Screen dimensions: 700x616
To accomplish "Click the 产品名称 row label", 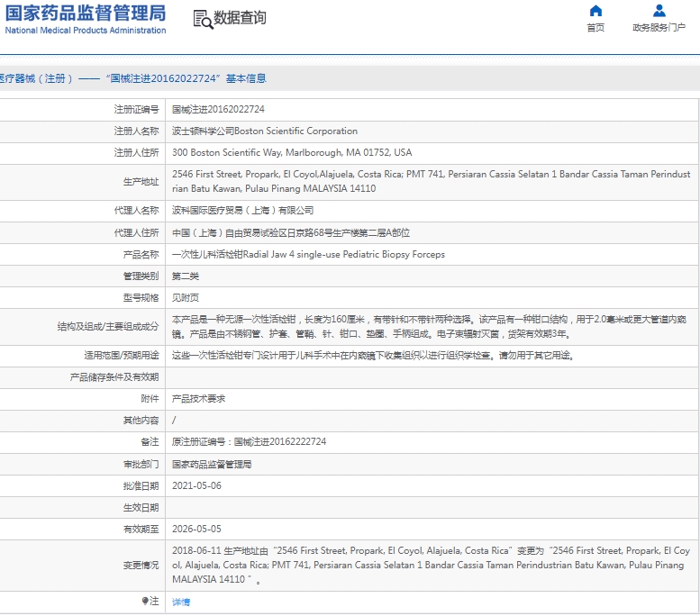I will pyautogui.click(x=141, y=255).
